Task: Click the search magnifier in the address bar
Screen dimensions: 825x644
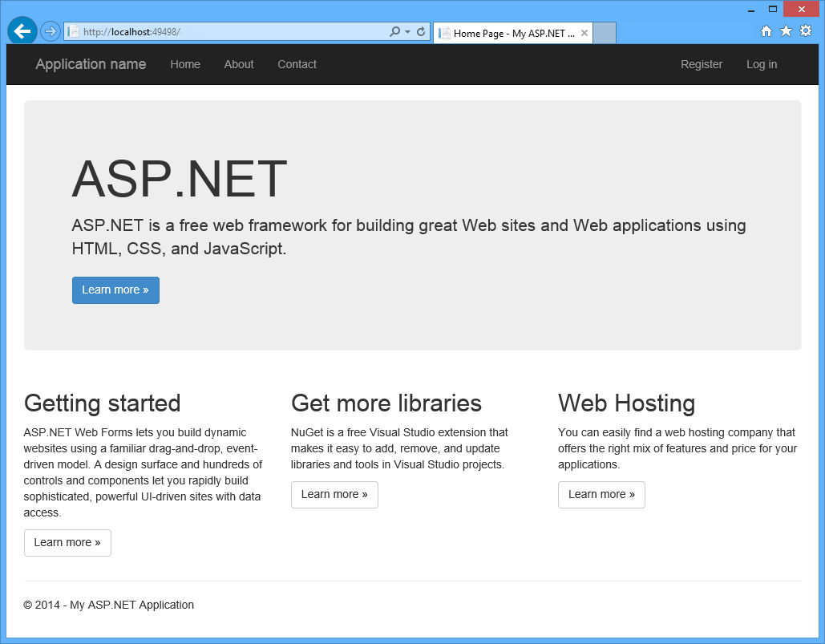Action: [394, 30]
